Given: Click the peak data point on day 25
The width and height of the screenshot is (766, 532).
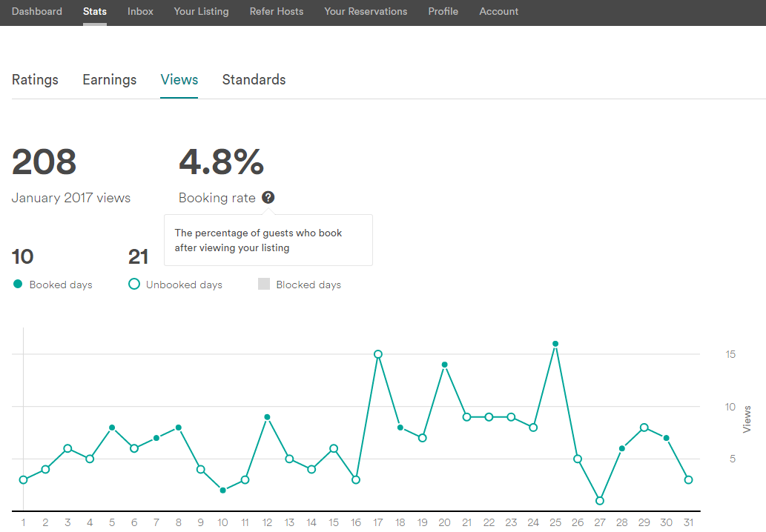Looking at the screenshot, I should tap(555, 344).
